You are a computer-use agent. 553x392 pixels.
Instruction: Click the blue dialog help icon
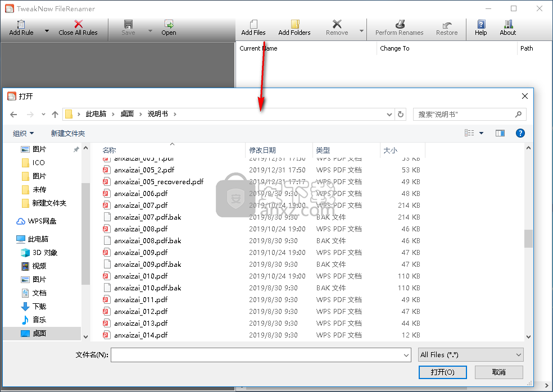click(520, 133)
